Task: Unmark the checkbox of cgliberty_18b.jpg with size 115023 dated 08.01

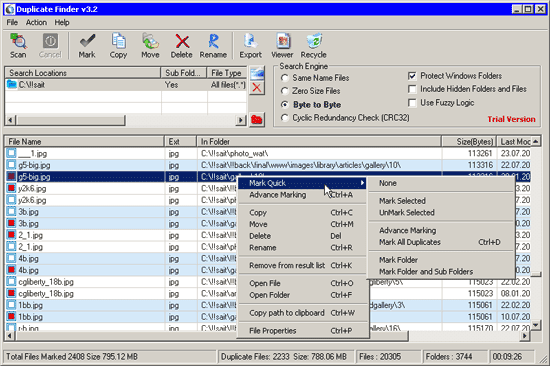Action: [12, 293]
